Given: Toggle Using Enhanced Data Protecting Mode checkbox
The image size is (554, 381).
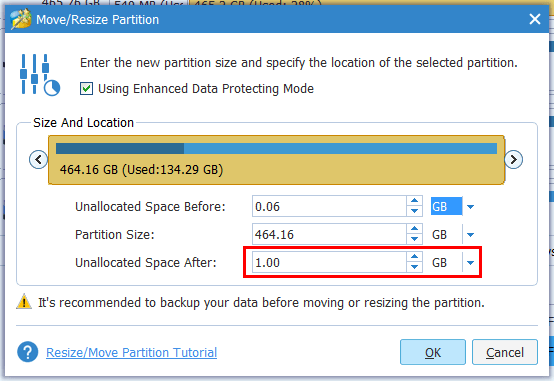Looking at the screenshot, I should click(x=87, y=88).
